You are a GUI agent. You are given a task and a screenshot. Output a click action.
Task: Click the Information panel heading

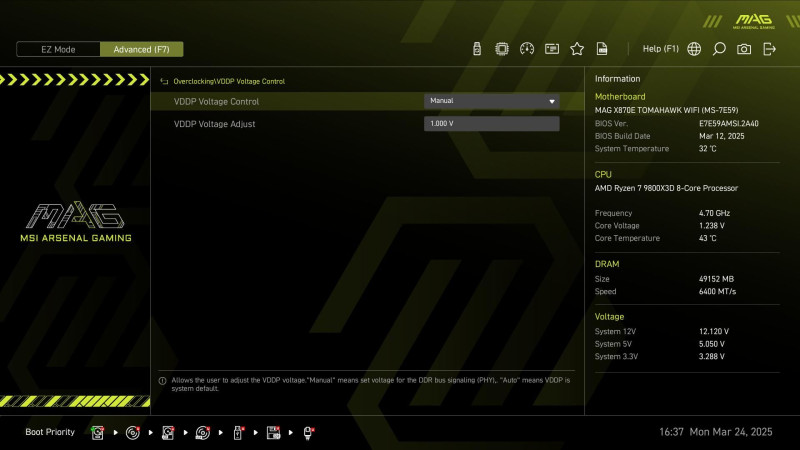click(617, 79)
